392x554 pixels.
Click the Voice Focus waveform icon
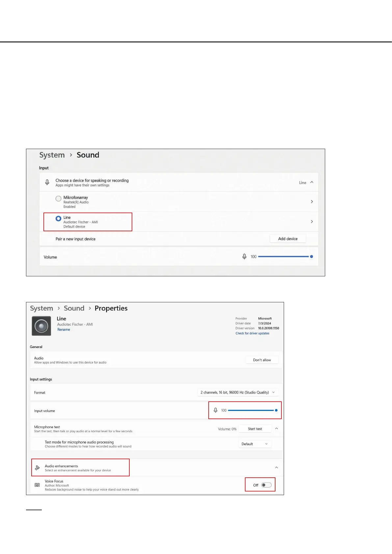point(37,485)
